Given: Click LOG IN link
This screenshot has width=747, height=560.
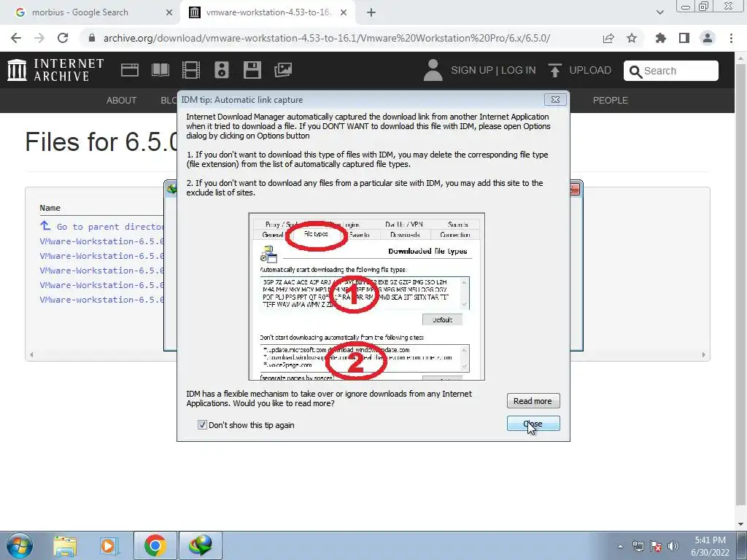Looking at the screenshot, I should (x=519, y=71).
